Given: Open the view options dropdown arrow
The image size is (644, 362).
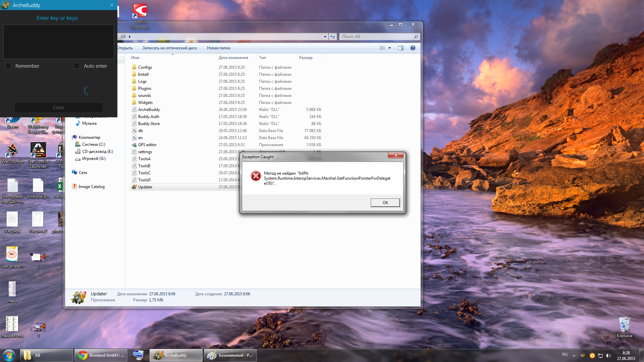Looking at the screenshot, I should coord(389,48).
